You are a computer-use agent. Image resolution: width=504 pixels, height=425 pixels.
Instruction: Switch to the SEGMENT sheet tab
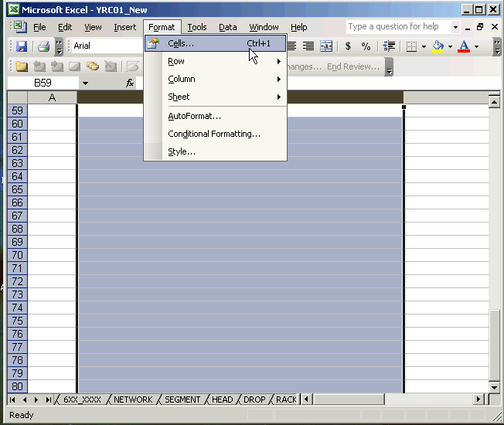pyautogui.click(x=182, y=399)
